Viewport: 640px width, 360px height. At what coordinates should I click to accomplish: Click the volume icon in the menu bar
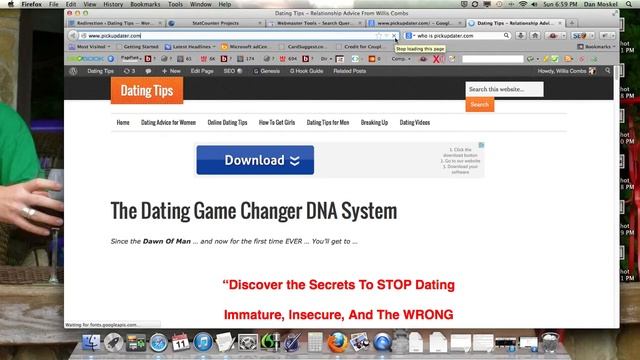535,4
